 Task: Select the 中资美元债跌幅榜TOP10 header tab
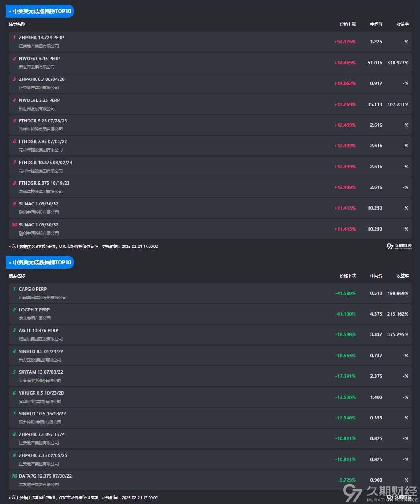pyautogui.click(x=40, y=262)
